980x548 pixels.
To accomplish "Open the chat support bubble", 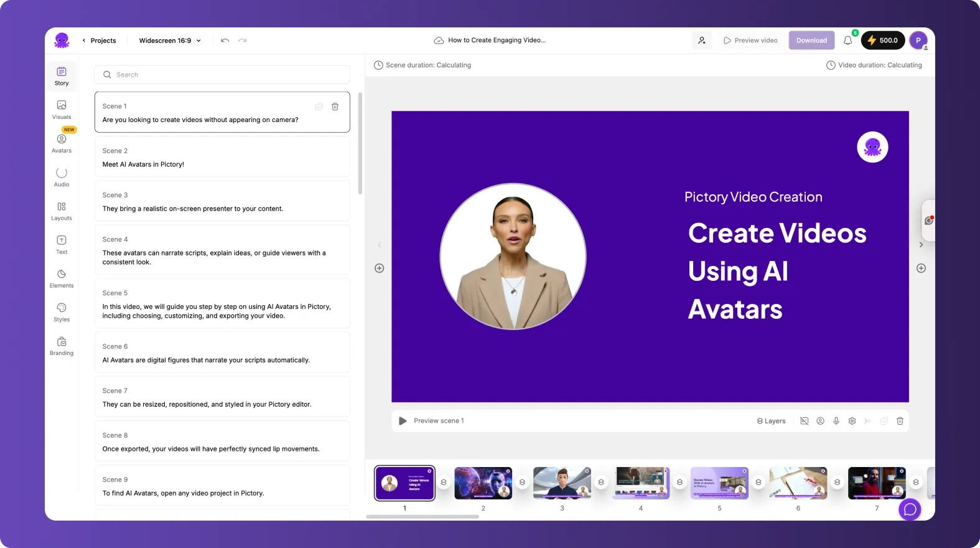I will tap(910, 509).
